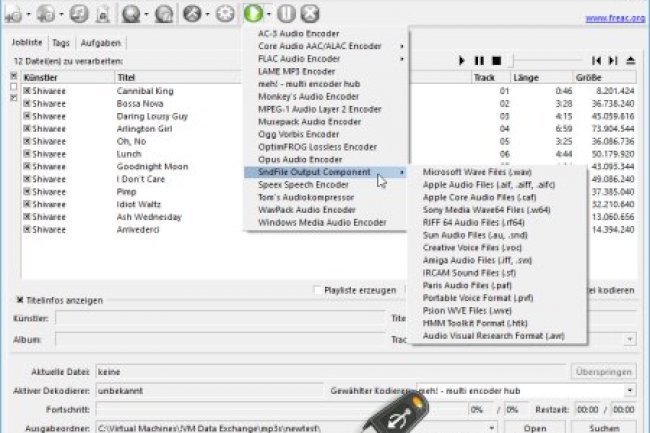Switch to the Tags tab
650x433 pixels.
point(61,43)
